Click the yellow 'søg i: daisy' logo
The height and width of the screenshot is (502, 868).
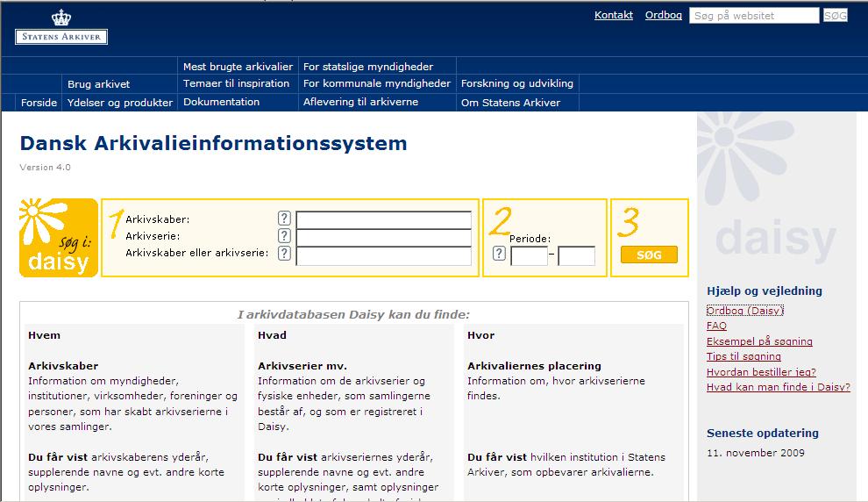[59, 238]
